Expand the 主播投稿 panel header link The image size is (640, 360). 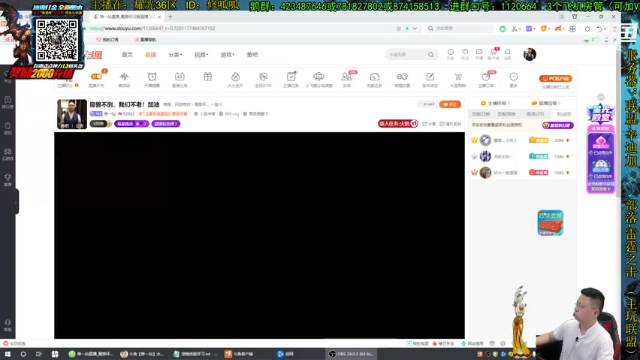[496, 103]
